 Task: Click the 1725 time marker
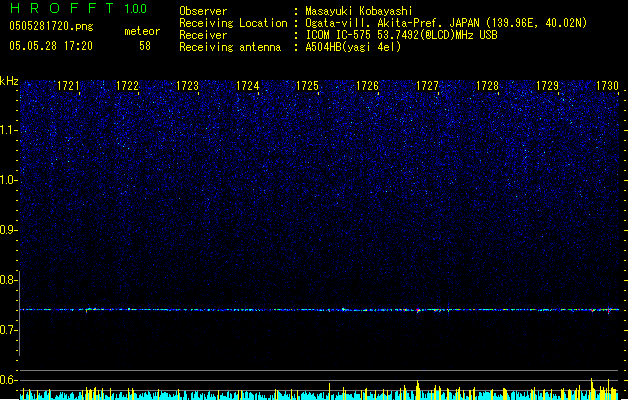(307, 86)
